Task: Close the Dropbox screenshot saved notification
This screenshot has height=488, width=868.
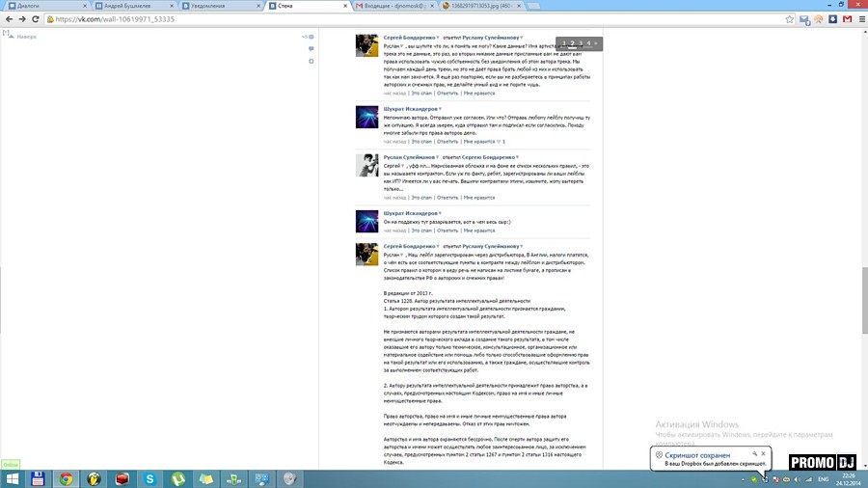Action: 764,452
